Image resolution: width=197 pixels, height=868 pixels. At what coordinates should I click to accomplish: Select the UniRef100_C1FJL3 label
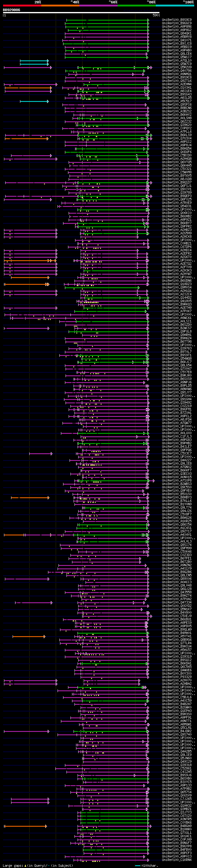click(x=177, y=436)
